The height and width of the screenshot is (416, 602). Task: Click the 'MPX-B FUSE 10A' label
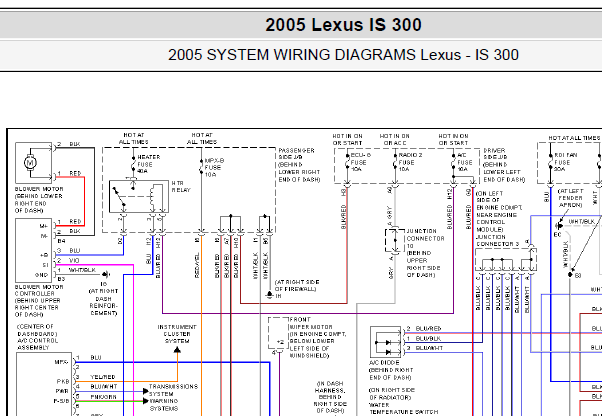(x=214, y=167)
